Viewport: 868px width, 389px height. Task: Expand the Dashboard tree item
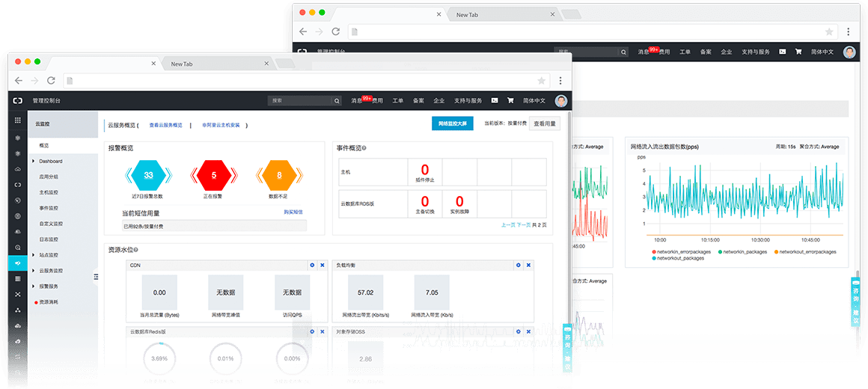34,162
